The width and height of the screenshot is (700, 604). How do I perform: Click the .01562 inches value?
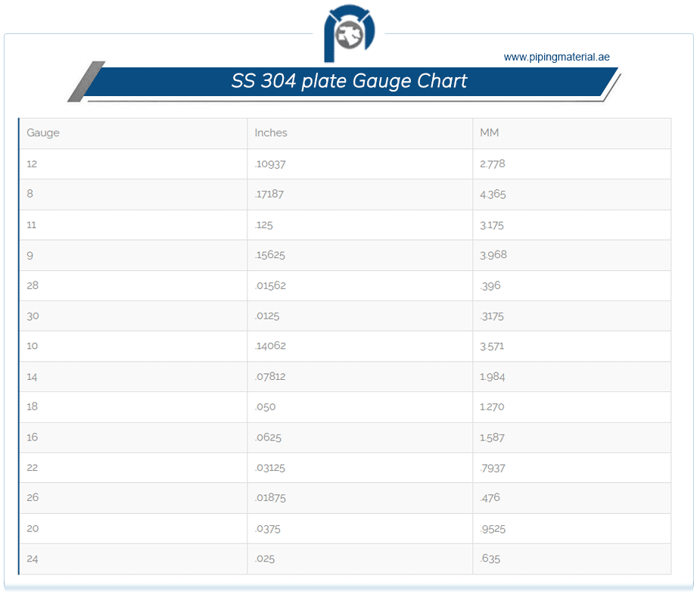point(270,285)
